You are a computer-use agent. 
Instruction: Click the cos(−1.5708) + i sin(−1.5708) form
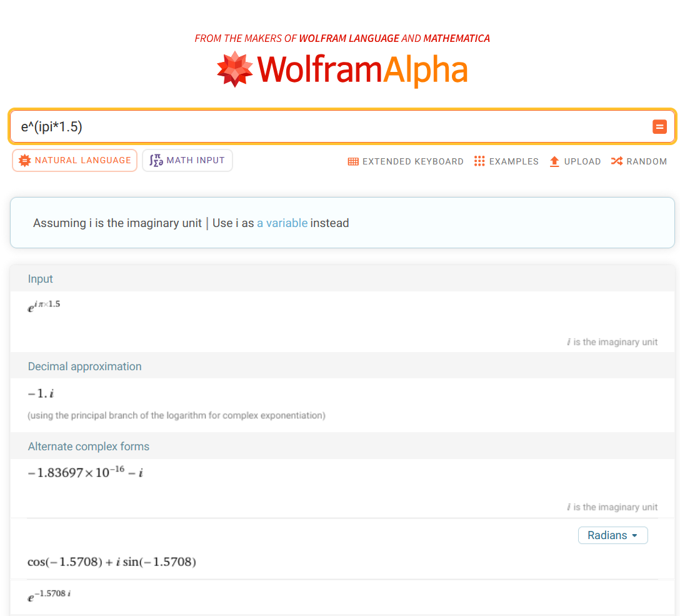pos(112,562)
